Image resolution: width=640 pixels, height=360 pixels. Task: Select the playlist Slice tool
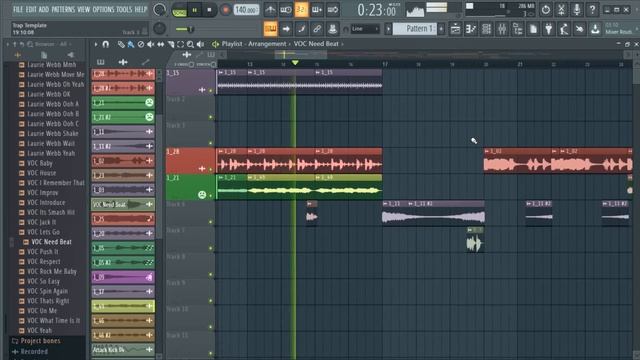pyautogui.click(x=171, y=44)
